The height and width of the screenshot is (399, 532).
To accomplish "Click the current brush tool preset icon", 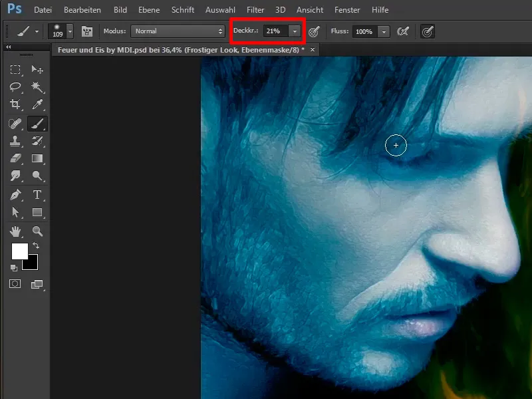I will tap(23, 31).
